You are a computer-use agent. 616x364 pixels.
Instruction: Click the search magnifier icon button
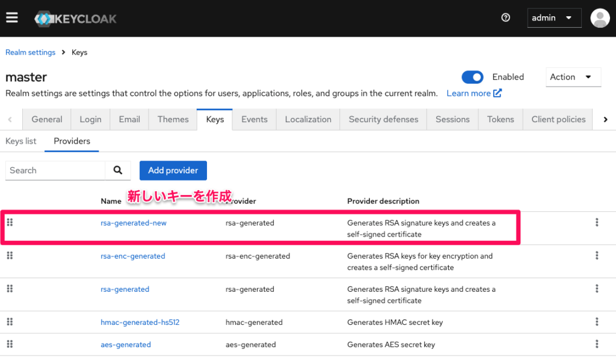(x=118, y=170)
